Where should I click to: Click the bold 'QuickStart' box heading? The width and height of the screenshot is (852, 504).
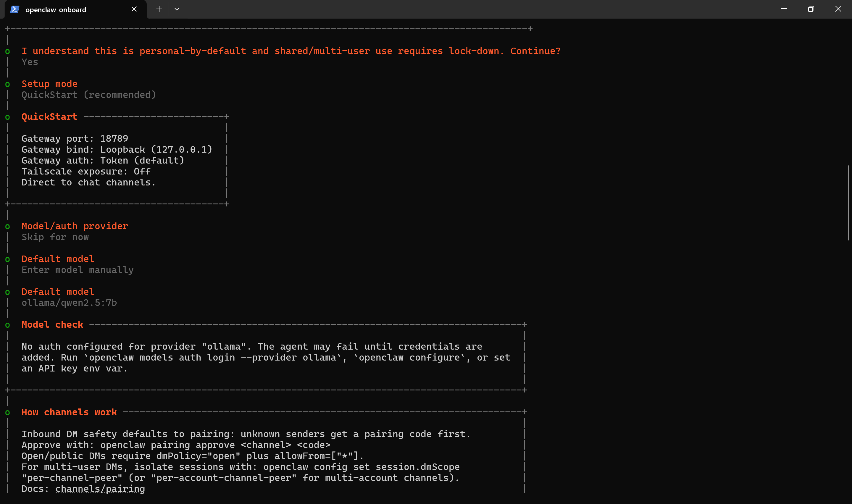coord(50,117)
